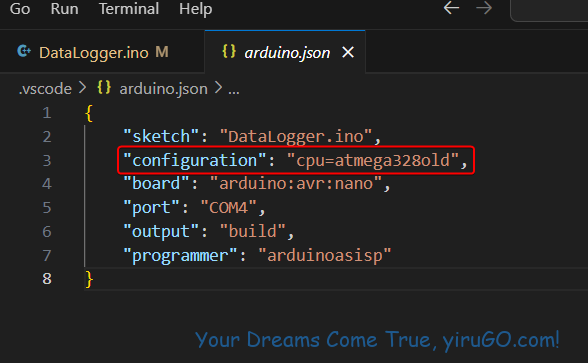This screenshot has width=588, height=363.
Task: Click the "programmer" key text
Action: 180,256
